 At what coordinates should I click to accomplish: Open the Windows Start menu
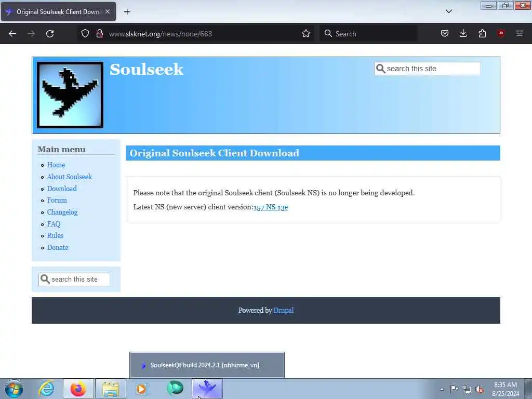(x=14, y=389)
